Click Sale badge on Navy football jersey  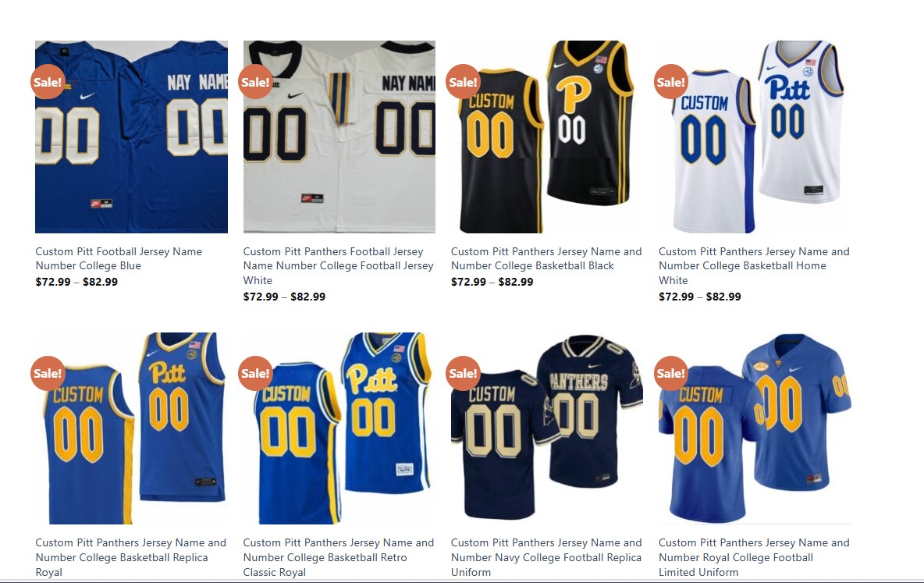point(464,373)
